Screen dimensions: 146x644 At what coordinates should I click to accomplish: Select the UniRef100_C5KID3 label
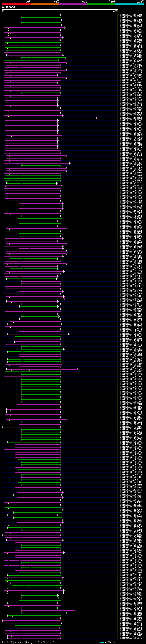point(131,540)
